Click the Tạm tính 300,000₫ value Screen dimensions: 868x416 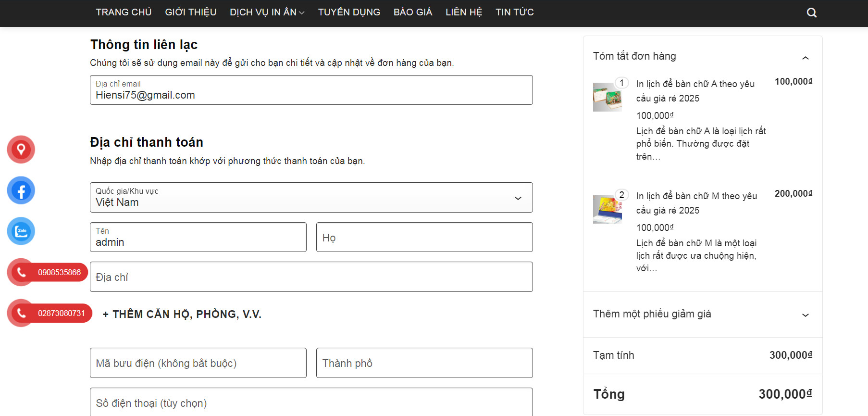pos(791,355)
